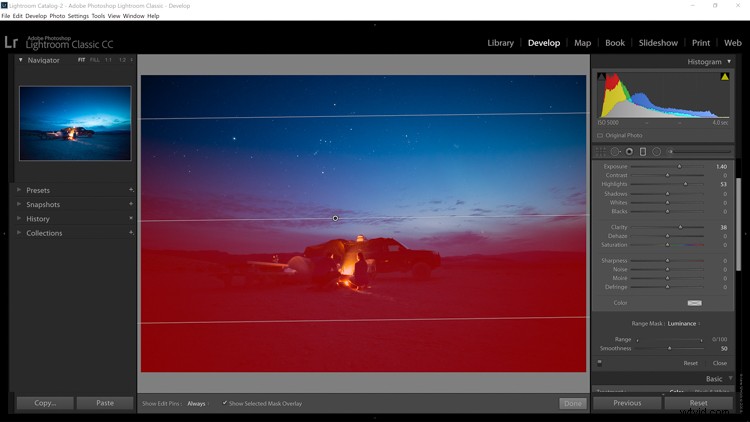The image size is (750, 422).
Task: Open the Help menu
Action: click(153, 16)
